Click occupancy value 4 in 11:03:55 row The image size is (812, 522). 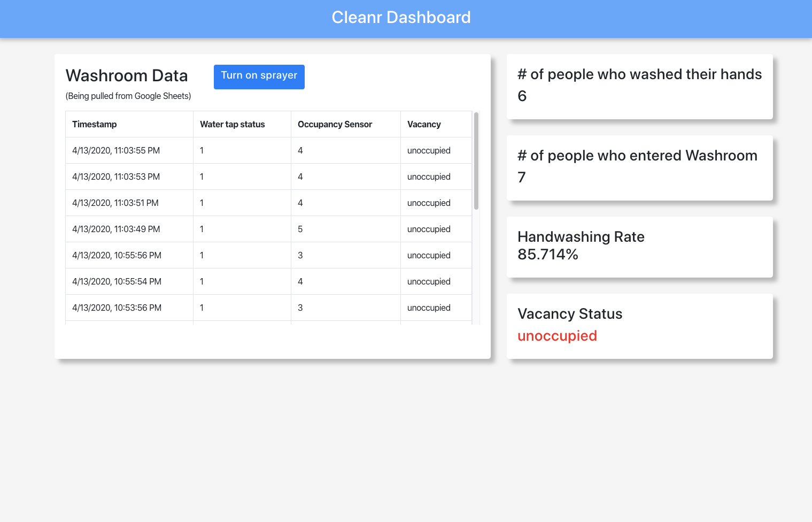point(300,150)
